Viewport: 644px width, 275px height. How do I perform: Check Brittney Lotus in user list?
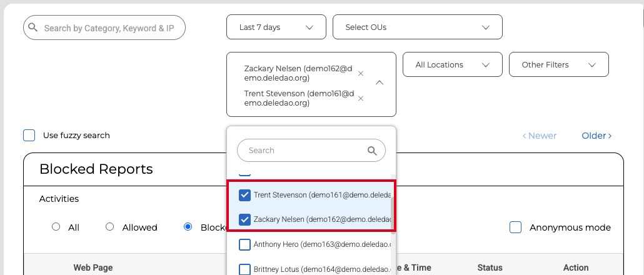tap(244, 269)
